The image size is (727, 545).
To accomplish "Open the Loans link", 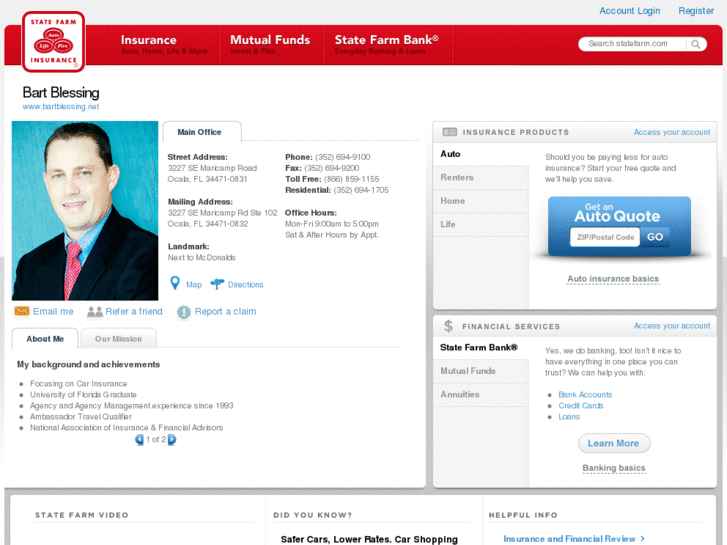I will click(569, 417).
